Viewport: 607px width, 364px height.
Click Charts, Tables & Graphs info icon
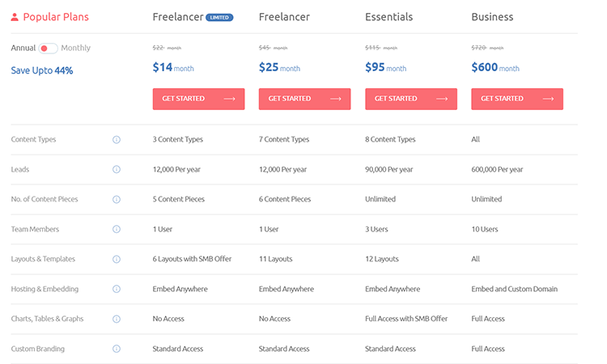click(116, 319)
